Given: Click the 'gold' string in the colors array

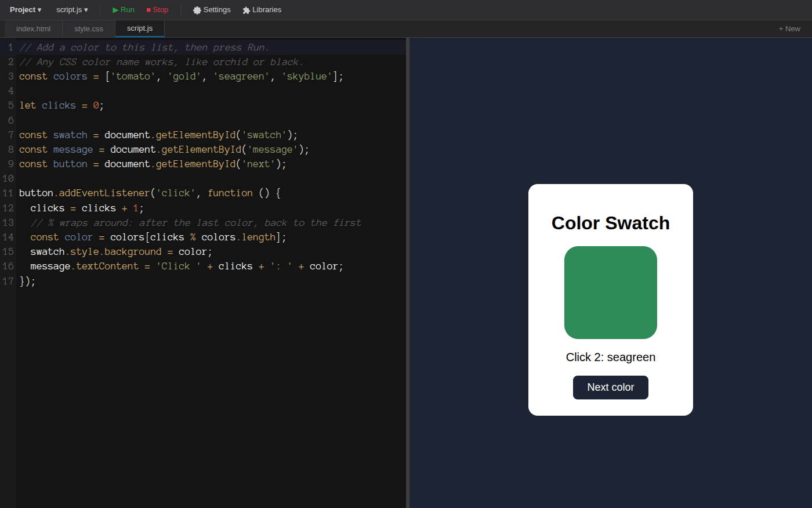Looking at the screenshot, I should point(184,77).
